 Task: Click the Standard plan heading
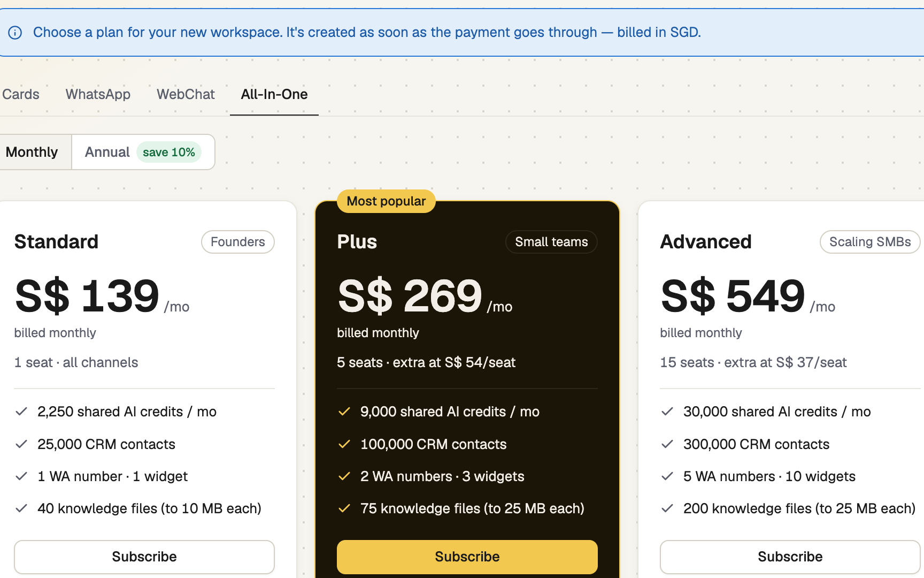(x=56, y=242)
